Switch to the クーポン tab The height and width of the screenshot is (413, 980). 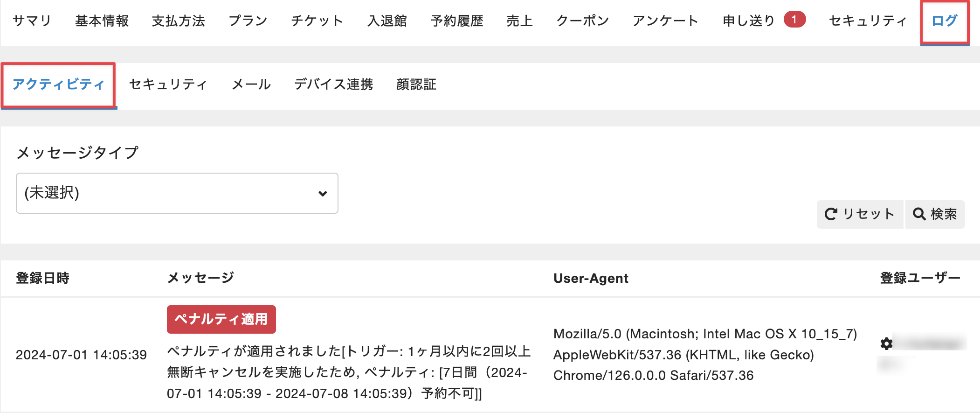[x=583, y=21]
